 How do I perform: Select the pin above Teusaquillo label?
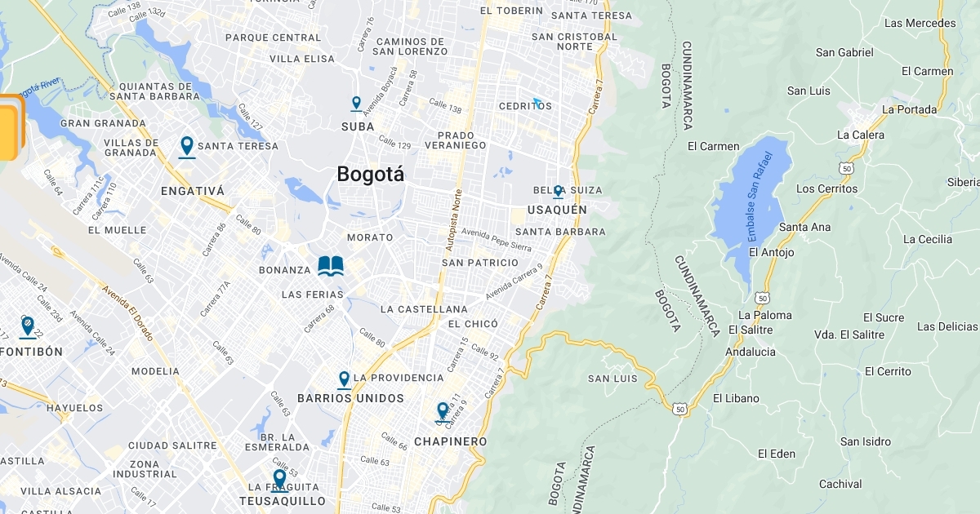pyautogui.click(x=279, y=480)
